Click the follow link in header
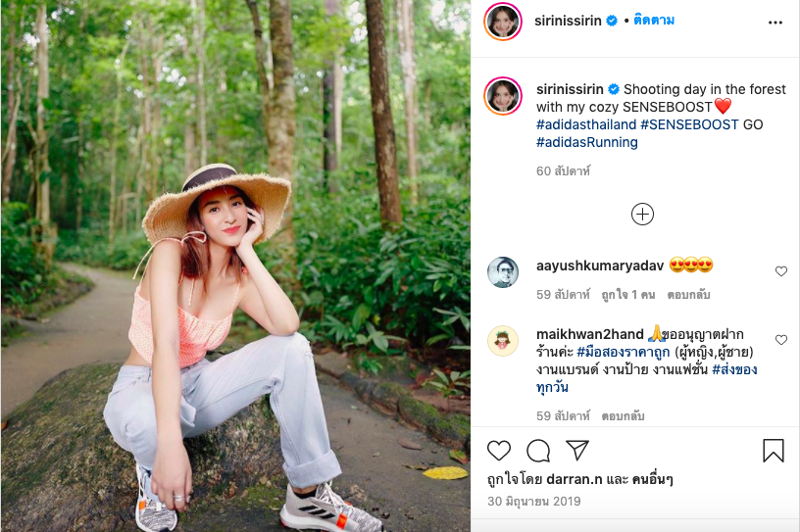This screenshot has width=800, height=532. click(x=653, y=21)
